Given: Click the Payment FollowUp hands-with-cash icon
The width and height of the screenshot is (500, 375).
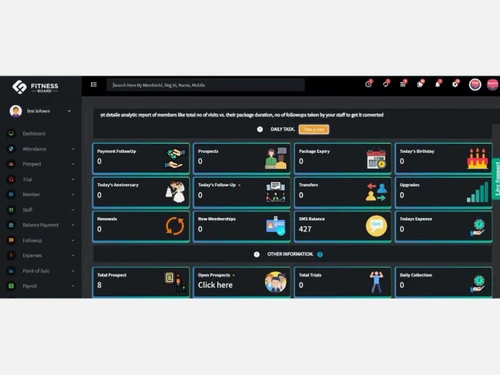Looking at the screenshot, I should (x=175, y=158).
